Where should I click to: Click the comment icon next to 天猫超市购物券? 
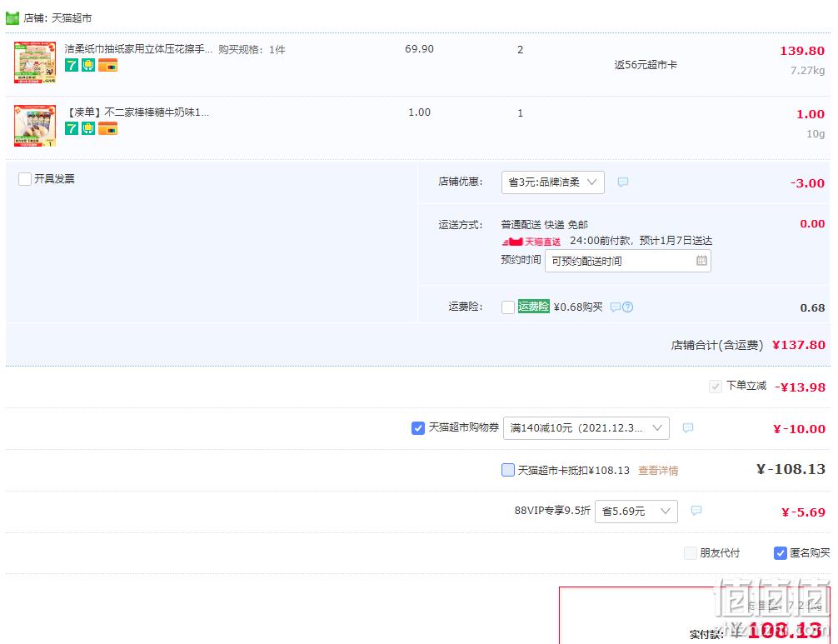click(x=688, y=427)
